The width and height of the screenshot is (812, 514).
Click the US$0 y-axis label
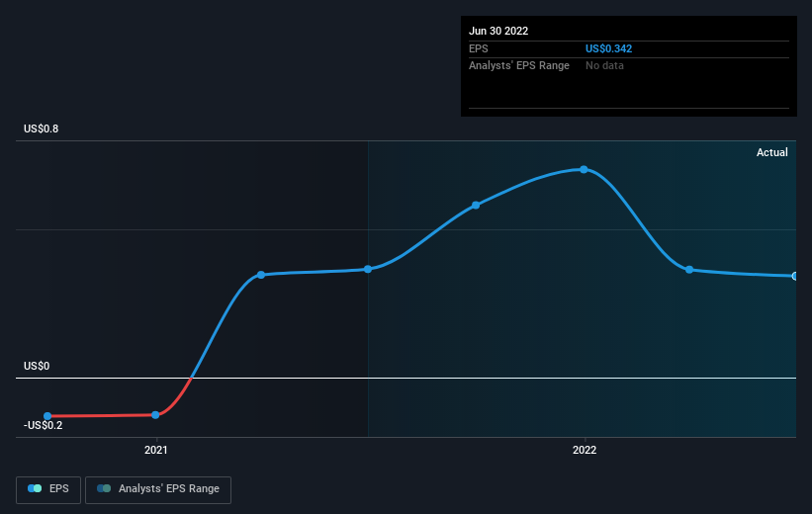[x=37, y=366]
